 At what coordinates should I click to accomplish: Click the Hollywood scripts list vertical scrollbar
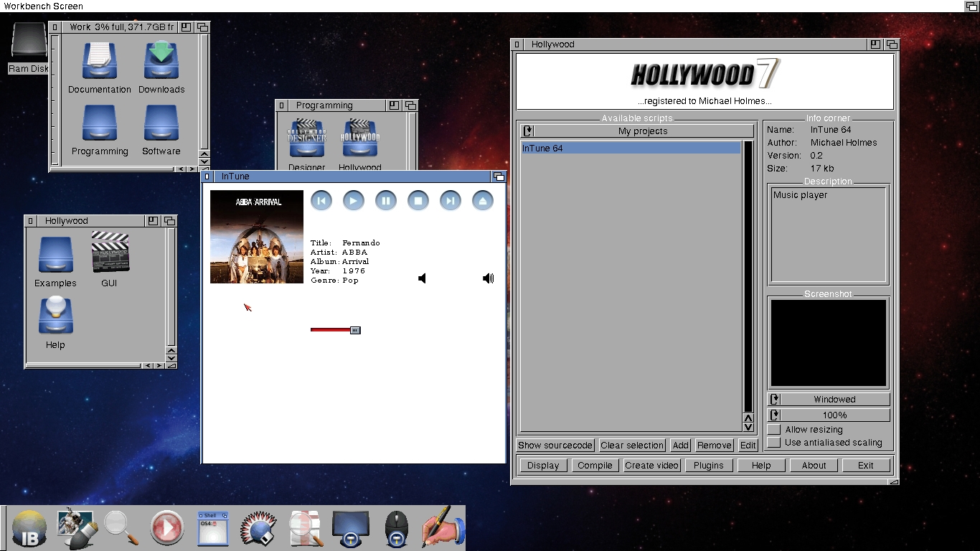click(x=748, y=276)
